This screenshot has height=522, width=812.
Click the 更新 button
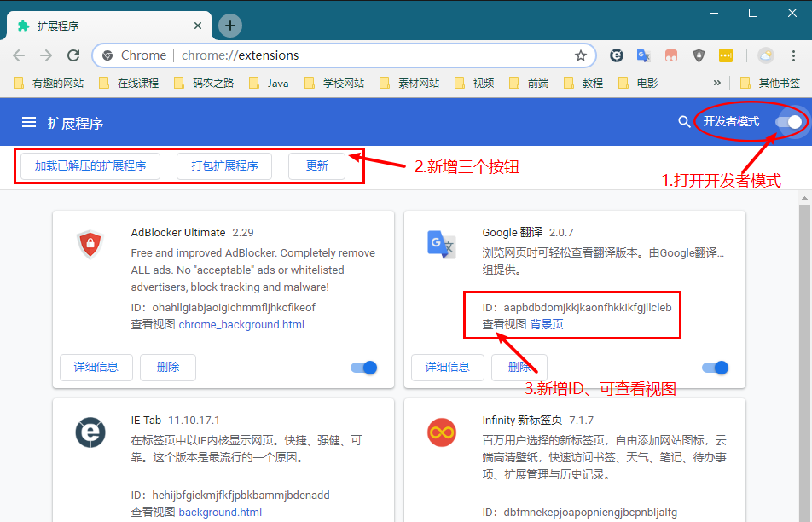coord(317,165)
